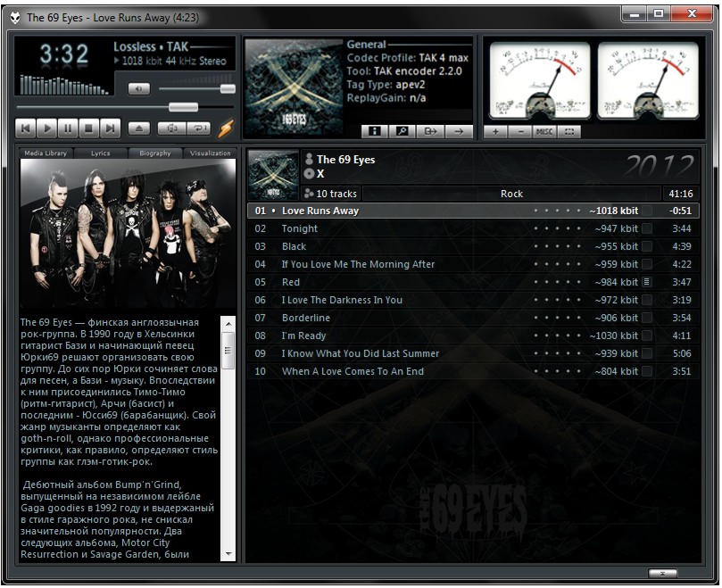
Task: Click the biography scrollbar down arrow
Action: 228,554
